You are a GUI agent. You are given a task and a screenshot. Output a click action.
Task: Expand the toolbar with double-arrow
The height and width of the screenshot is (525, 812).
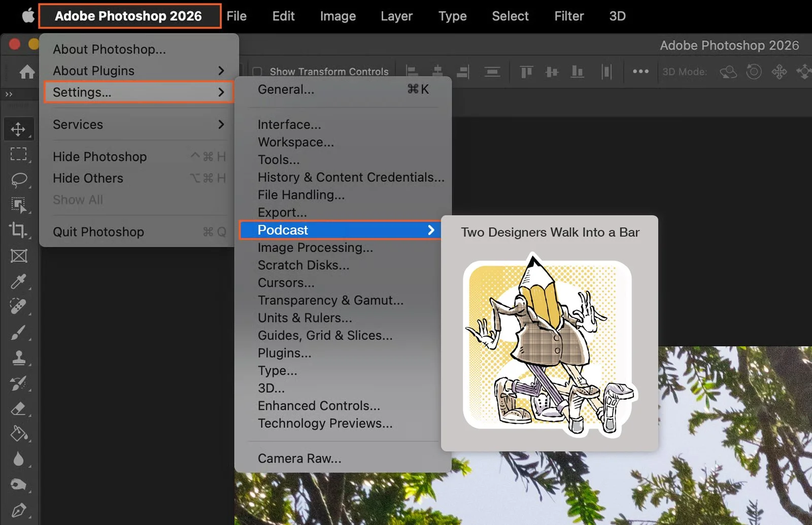click(x=9, y=94)
